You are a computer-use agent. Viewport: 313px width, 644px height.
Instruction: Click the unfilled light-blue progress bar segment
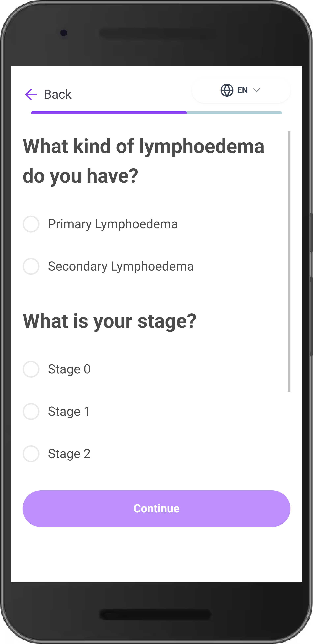[x=234, y=113]
